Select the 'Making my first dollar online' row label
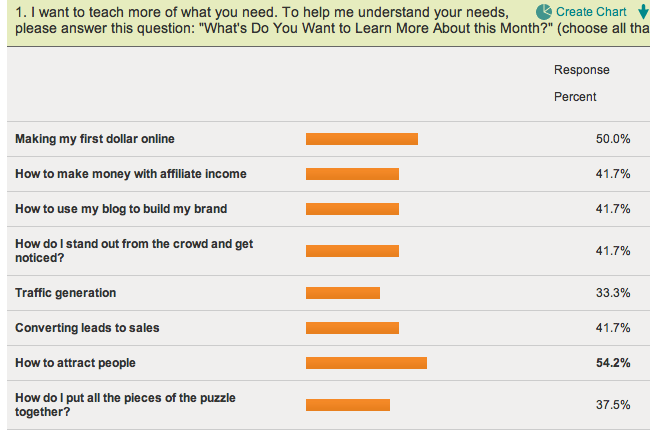650x430 pixels. click(x=95, y=139)
